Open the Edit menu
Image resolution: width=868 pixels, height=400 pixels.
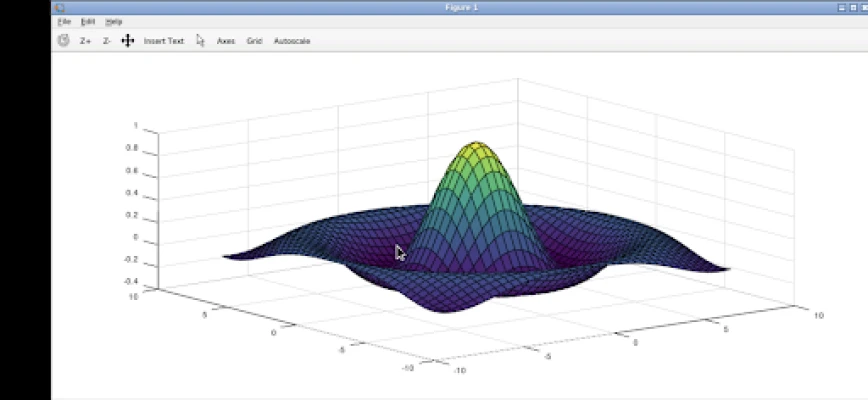88,21
